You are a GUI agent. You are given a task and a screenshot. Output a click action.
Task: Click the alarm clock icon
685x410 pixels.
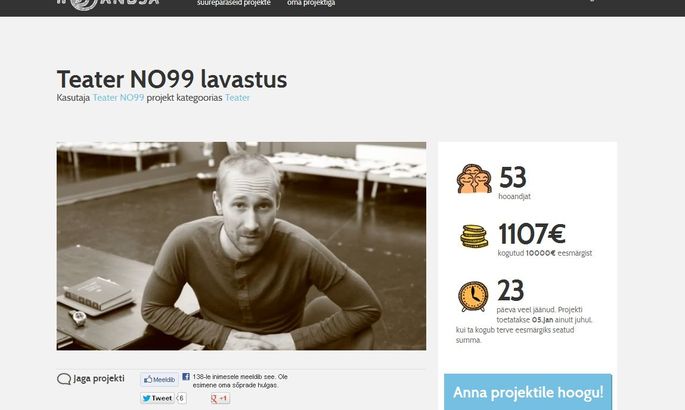pyautogui.click(x=473, y=296)
